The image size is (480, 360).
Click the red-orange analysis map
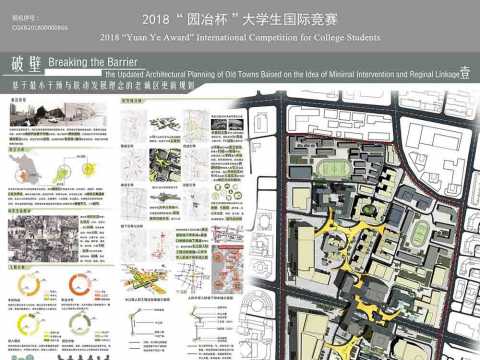click(x=228, y=269)
